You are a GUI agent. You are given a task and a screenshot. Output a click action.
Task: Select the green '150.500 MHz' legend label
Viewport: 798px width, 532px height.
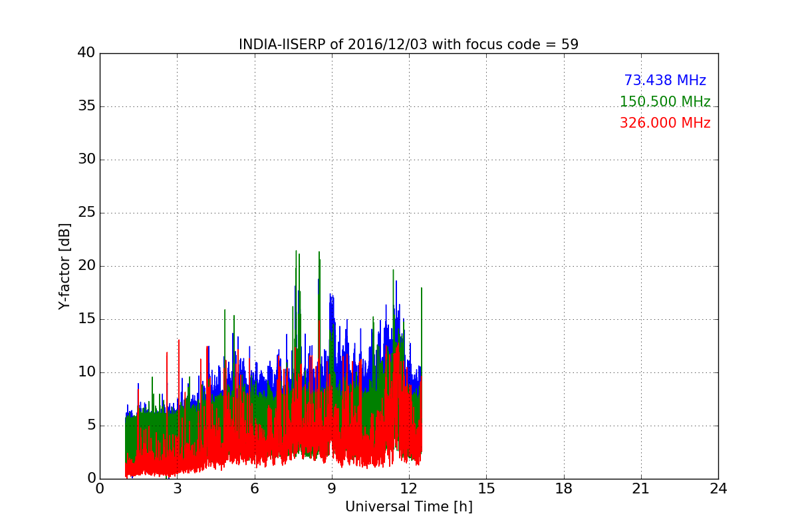tap(665, 102)
